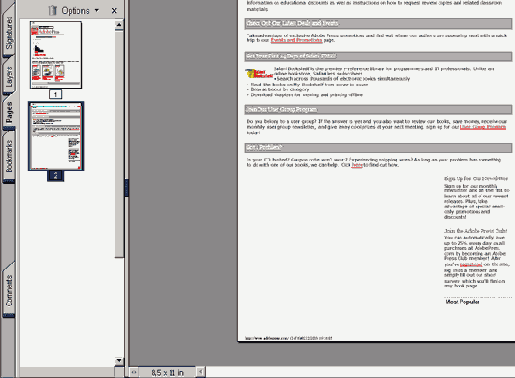
Task: Click the horizontal scroll left arrow
Action: (x=201, y=372)
